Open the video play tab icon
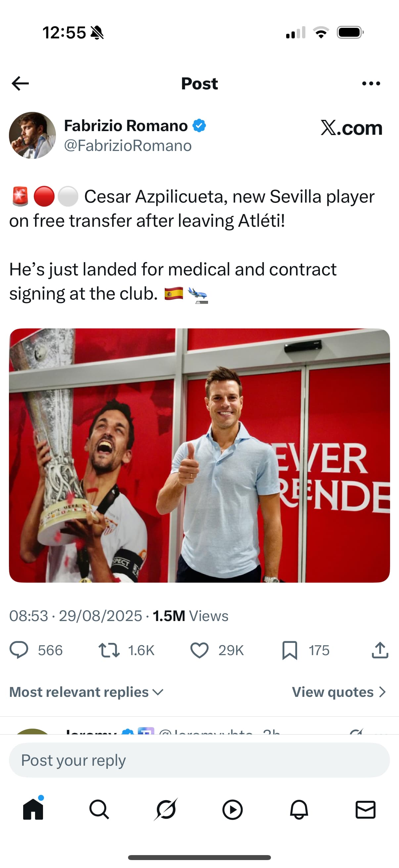The image size is (399, 868). (232, 809)
